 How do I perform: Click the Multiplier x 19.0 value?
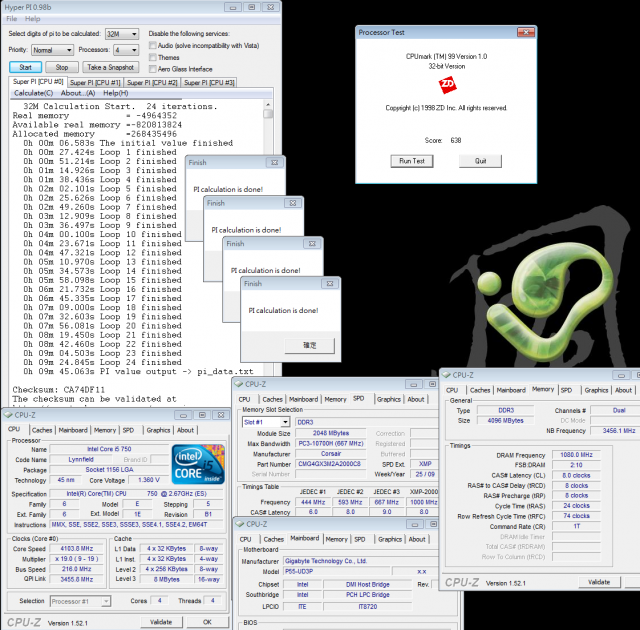coord(77,559)
